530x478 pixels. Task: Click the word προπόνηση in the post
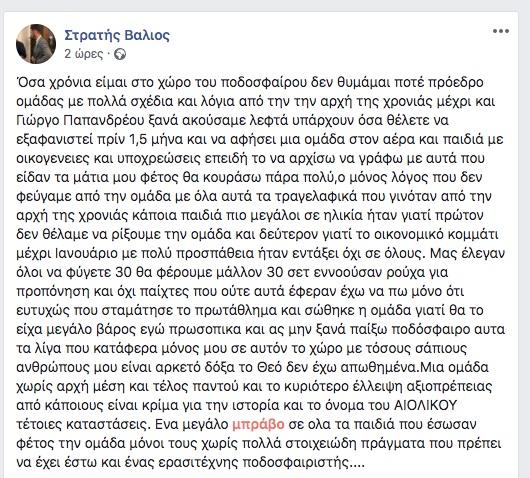pos(52,291)
